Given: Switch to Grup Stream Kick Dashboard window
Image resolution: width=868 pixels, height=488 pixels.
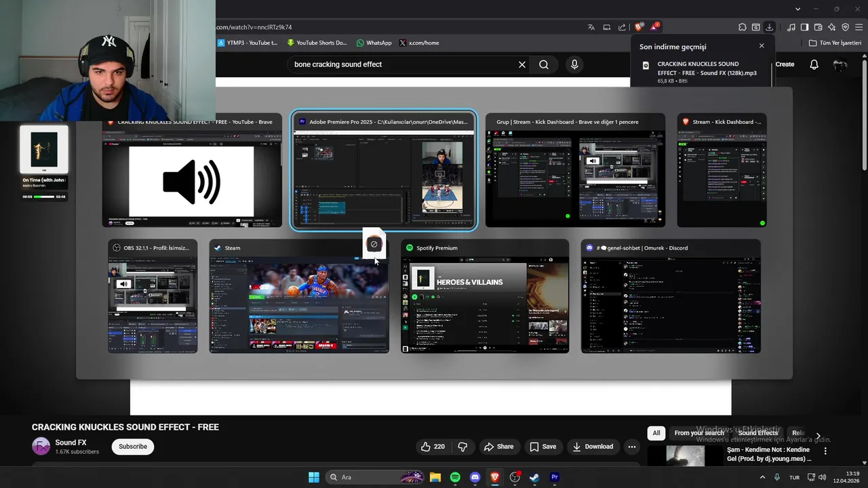Looking at the screenshot, I should [575, 170].
